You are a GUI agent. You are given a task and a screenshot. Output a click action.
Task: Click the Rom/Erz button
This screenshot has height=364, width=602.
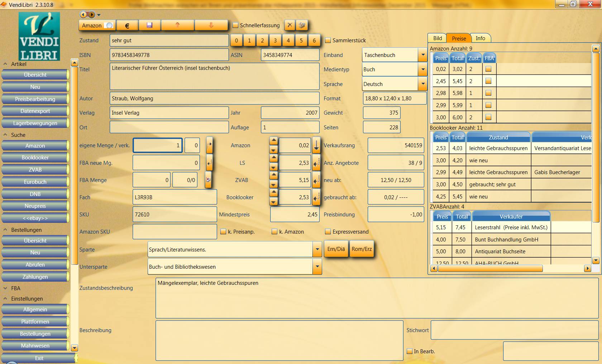pyautogui.click(x=362, y=249)
